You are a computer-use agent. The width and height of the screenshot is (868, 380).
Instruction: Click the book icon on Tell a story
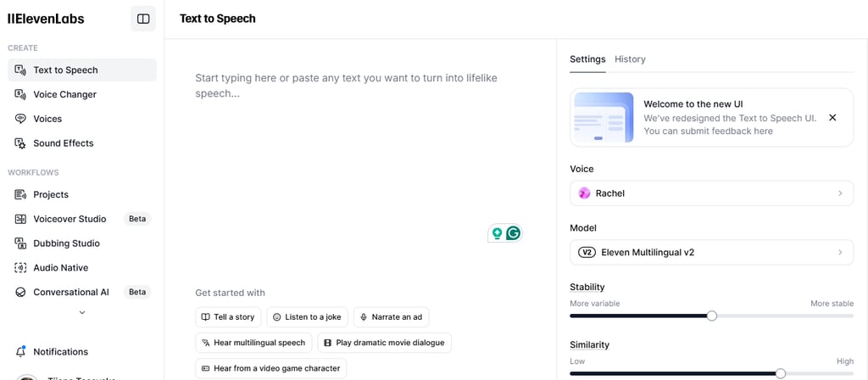[205, 317]
